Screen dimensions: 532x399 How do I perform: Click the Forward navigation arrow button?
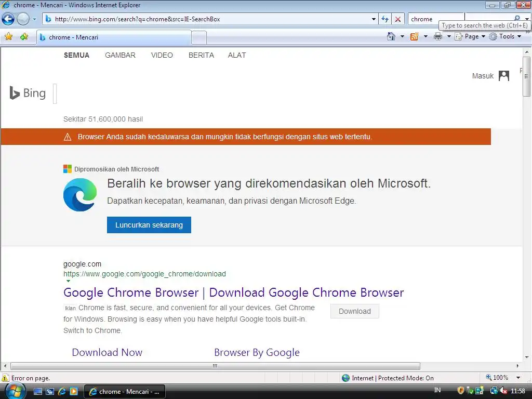(23, 19)
